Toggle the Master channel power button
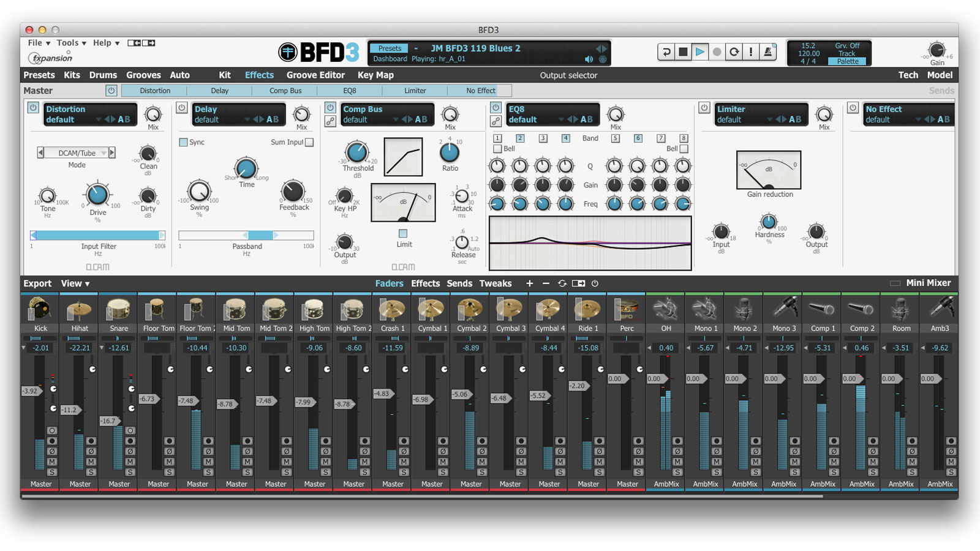 pos(111,91)
